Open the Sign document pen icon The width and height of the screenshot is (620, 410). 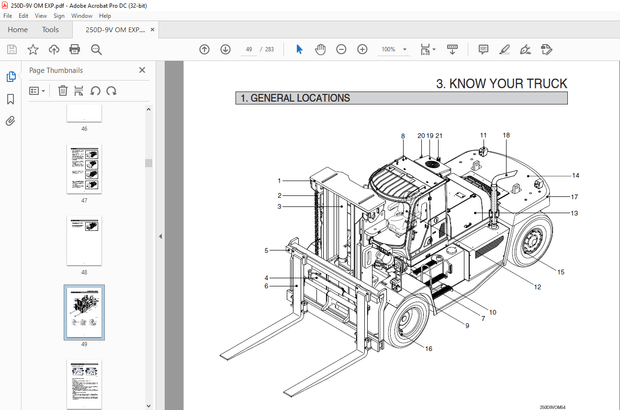coord(525,49)
